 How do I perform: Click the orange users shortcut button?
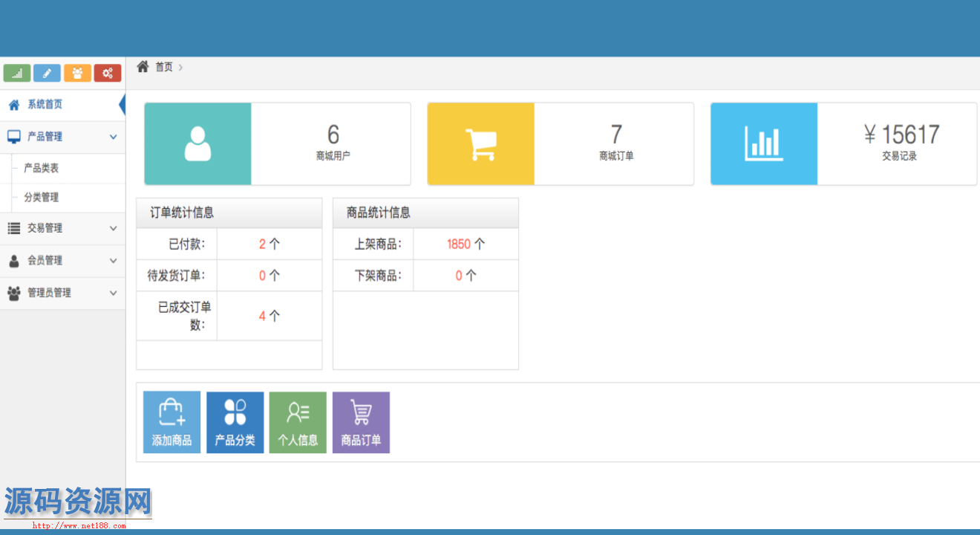pyautogui.click(x=77, y=73)
